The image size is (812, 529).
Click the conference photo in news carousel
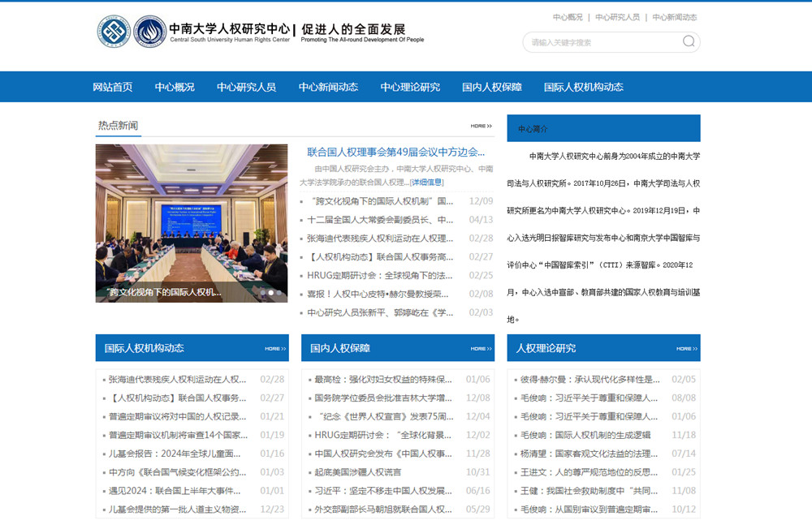(x=192, y=223)
